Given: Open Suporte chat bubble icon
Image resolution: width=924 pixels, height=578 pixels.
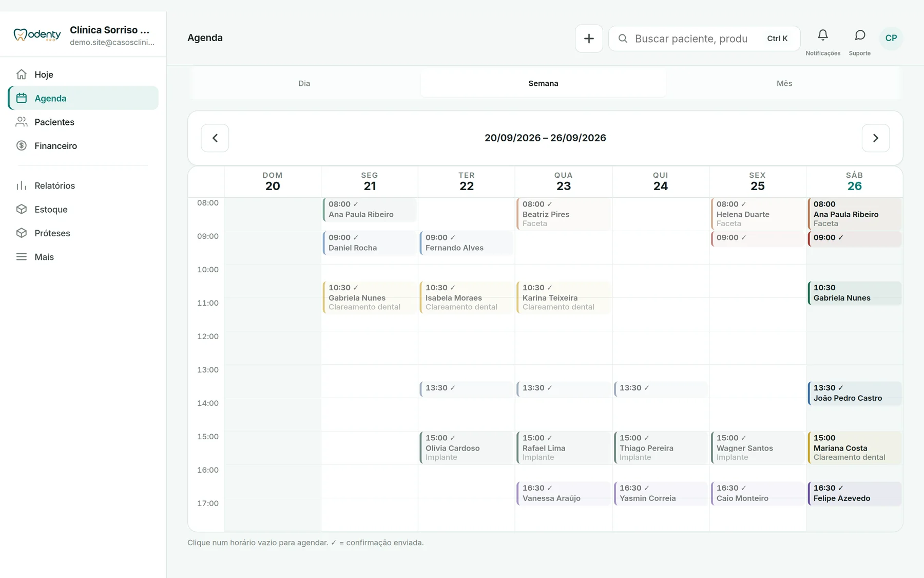Looking at the screenshot, I should coord(860,35).
